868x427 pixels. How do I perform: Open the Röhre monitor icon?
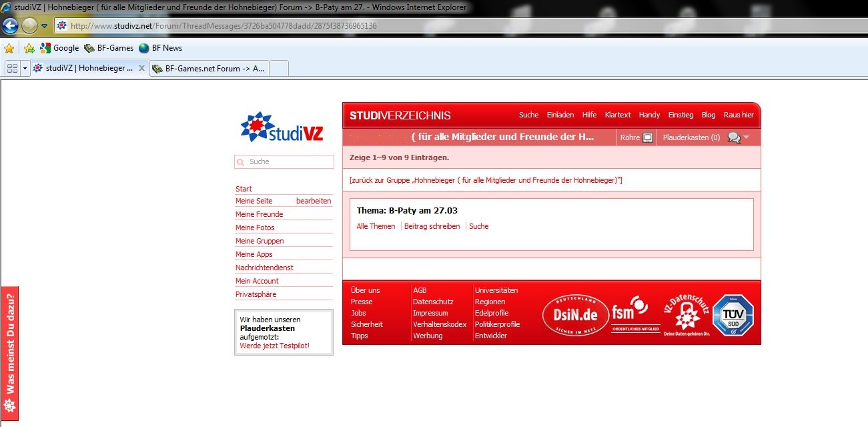[647, 137]
